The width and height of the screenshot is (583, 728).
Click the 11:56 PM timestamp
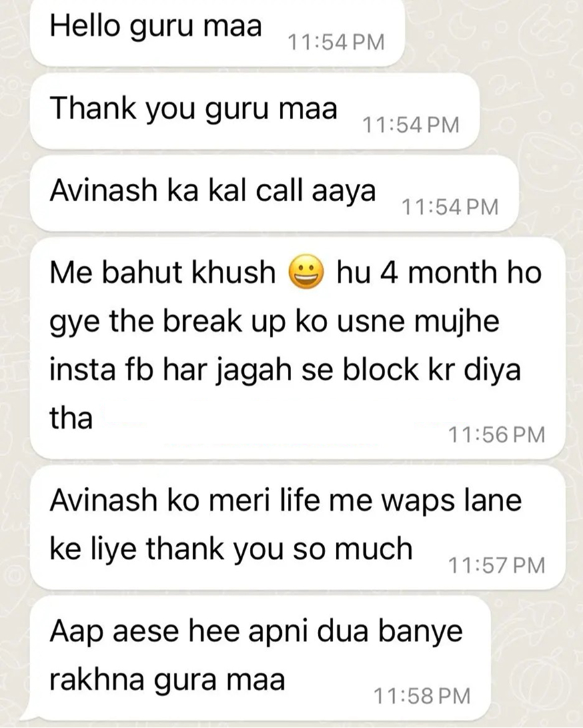coord(496,435)
